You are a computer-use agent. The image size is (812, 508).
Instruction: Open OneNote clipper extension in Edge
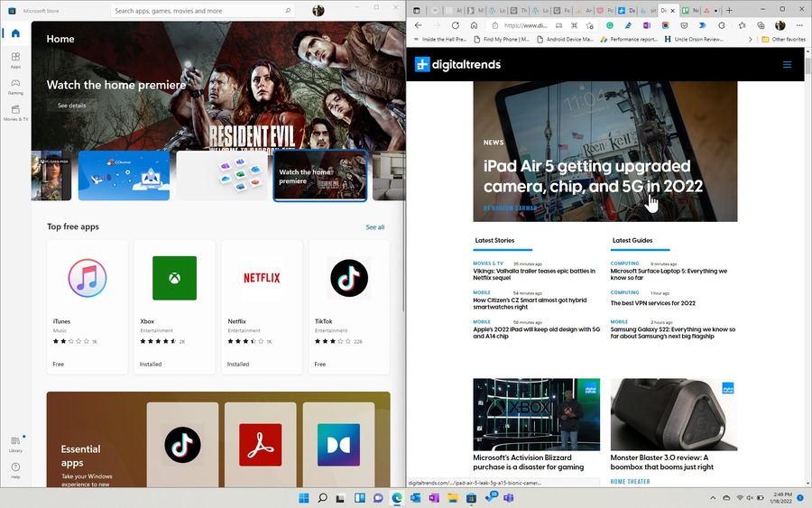point(647,25)
